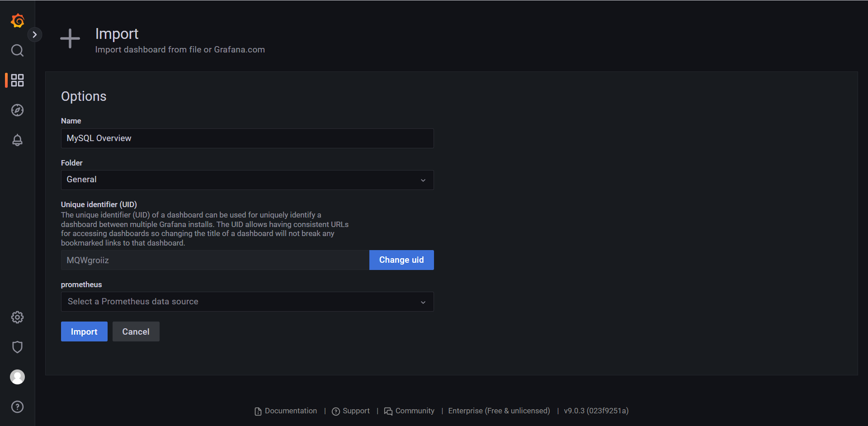Open the Alerting bell icon

[x=17, y=140]
